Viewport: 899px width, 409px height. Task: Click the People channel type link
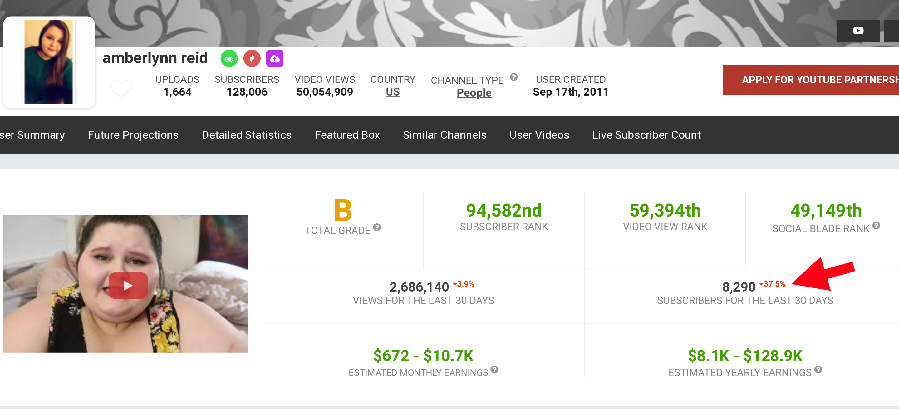pyautogui.click(x=474, y=93)
